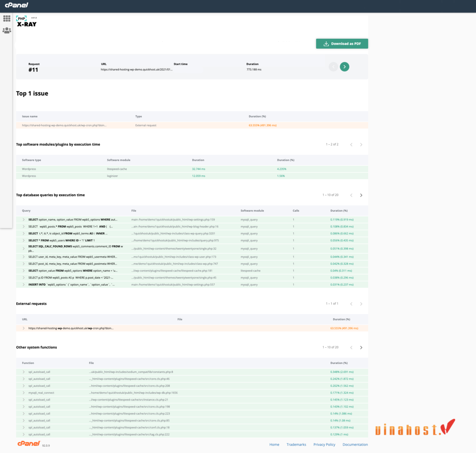Click the "Calls" column header
Screen dimensions: 476x453
coord(296,211)
